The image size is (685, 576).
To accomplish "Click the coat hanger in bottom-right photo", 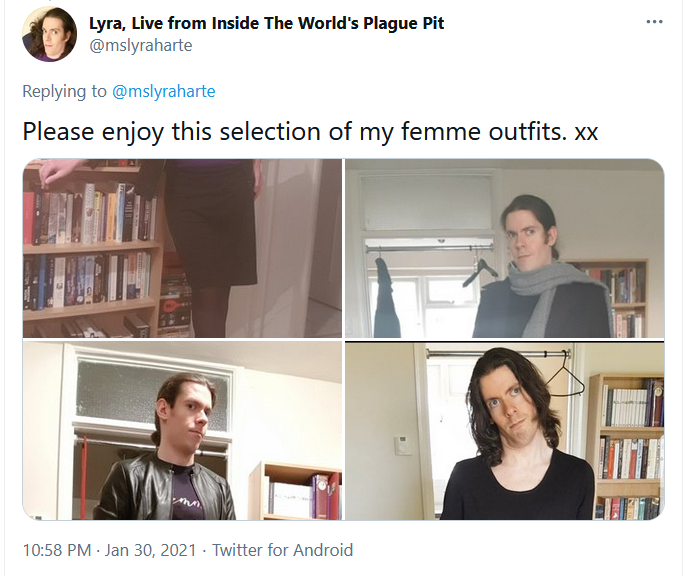I will click(x=565, y=375).
